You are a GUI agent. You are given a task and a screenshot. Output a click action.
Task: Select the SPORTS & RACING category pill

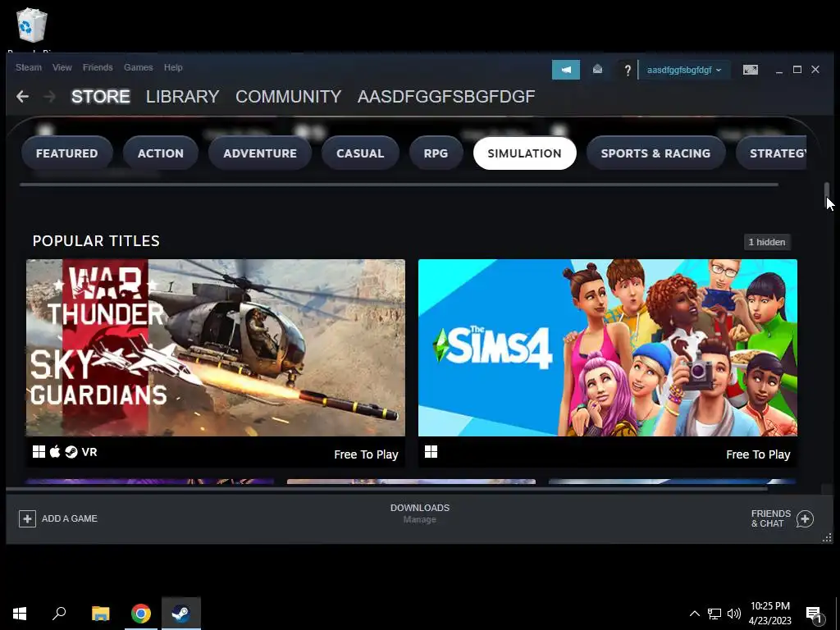pos(655,153)
